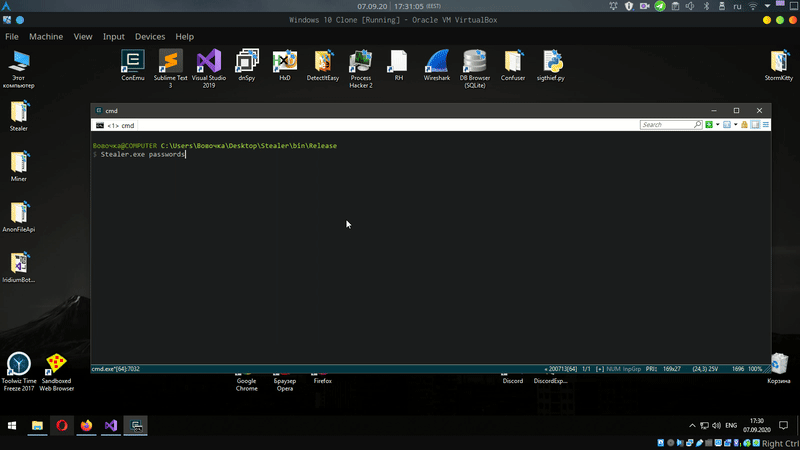Select the Process Hacker 2 icon
800x450 pixels.
click(361, 68)
